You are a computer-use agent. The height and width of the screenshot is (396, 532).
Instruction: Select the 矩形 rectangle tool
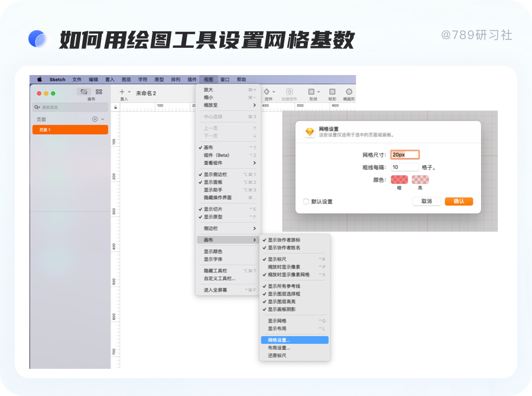[x=332, y=92]
